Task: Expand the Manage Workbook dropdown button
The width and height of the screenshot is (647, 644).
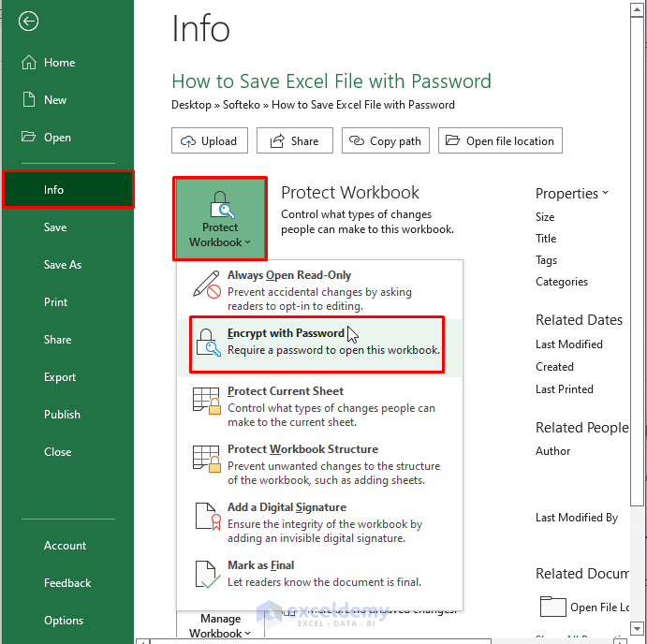Action: tap(220, 625)
